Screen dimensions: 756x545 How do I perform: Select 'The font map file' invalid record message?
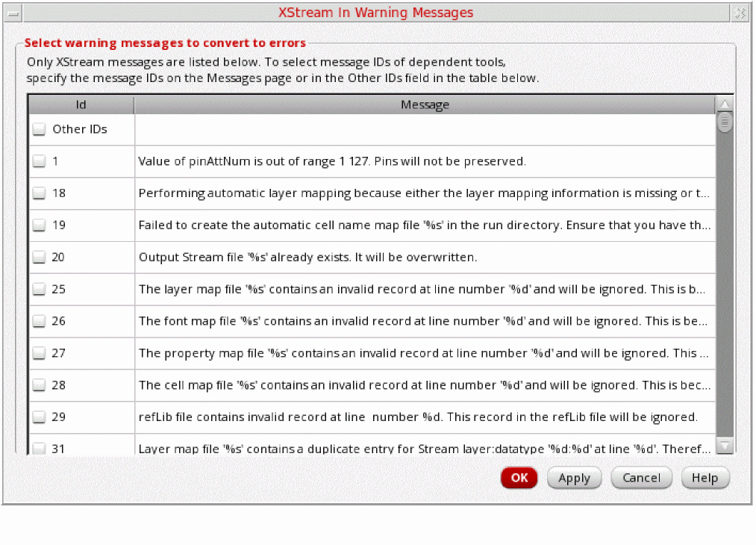tap(425, 321)
